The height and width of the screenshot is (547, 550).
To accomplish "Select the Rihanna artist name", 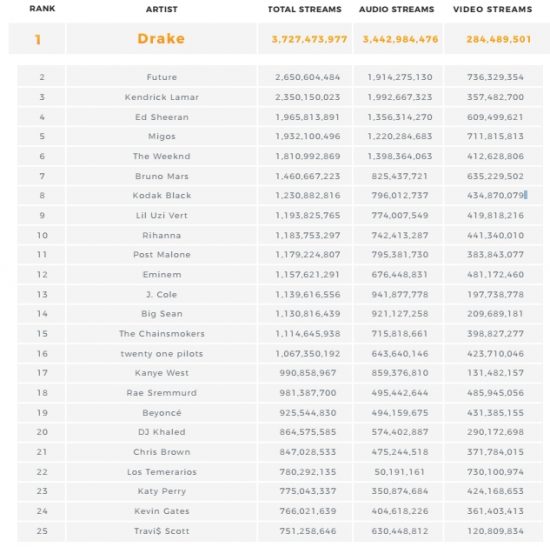I will 162,235.
